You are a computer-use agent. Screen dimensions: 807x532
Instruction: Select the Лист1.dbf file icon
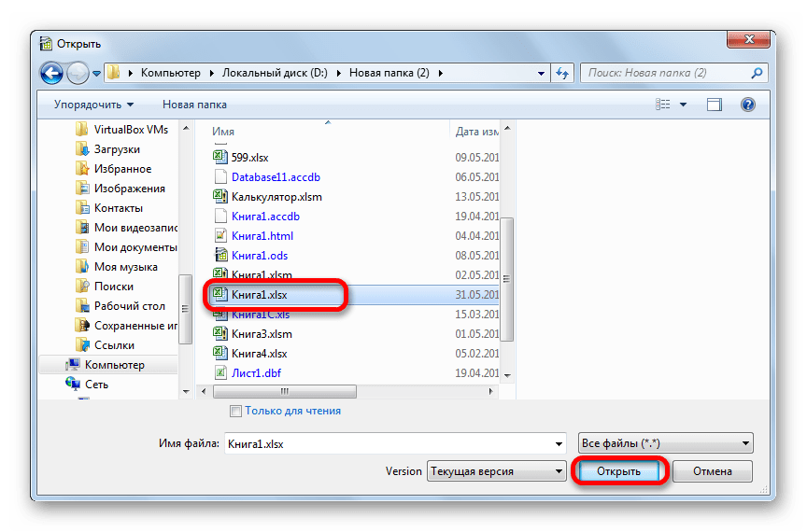tap(220, 373)
